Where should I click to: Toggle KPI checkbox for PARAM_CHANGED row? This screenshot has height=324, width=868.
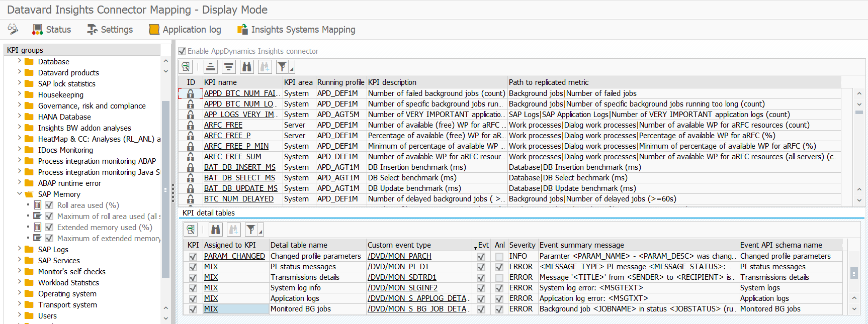pyautogui.click(x=193, y=256)
